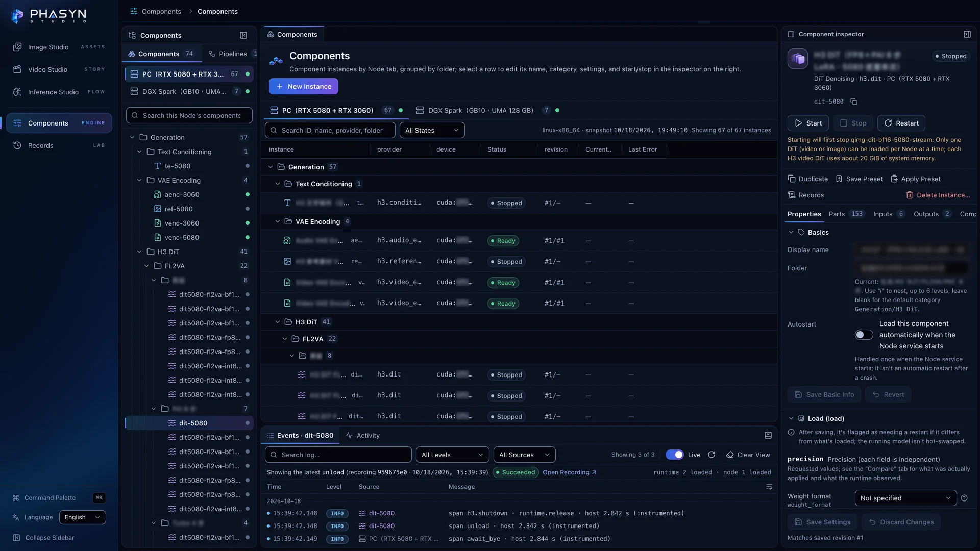Switch to the DGX Spark node tab
Viewport: 980px width, 551px height.
[x=487, y=110]
